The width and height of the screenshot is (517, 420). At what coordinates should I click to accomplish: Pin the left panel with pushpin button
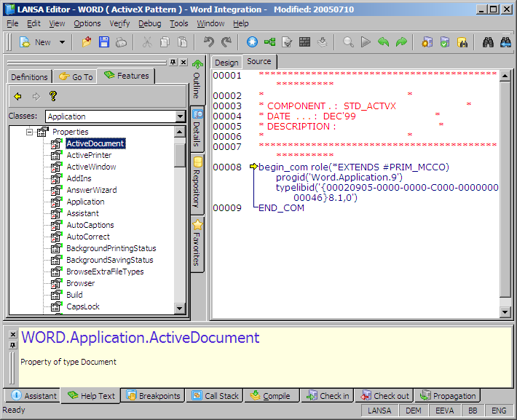173,63
